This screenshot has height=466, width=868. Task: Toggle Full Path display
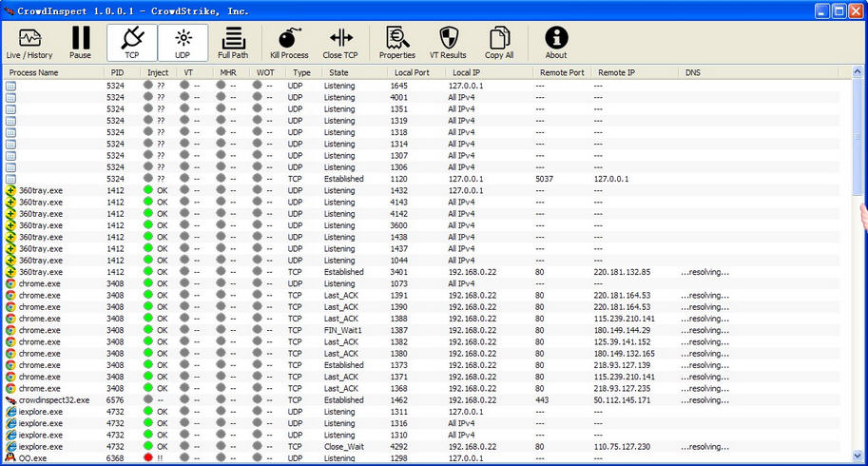pos(233,44)
